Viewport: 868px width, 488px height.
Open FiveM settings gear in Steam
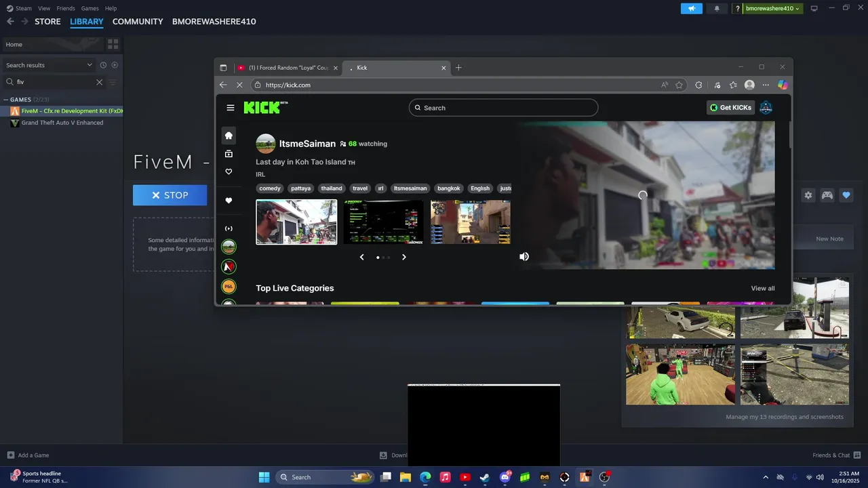(808, 195)
